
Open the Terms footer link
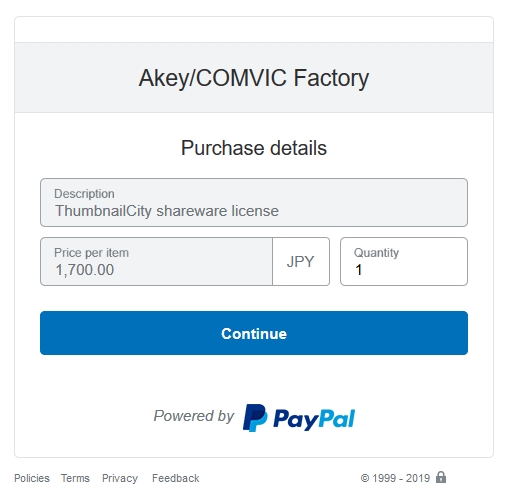pyautogui.click(x=75, y=478)
